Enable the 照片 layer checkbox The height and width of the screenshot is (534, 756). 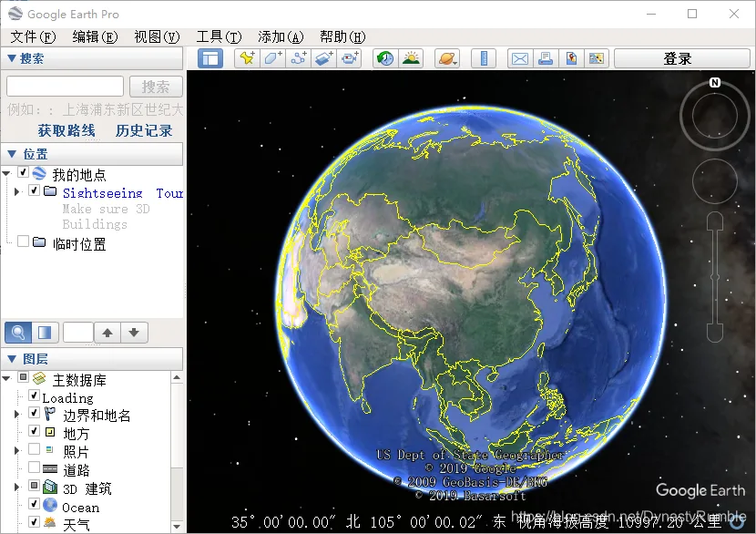34,449
